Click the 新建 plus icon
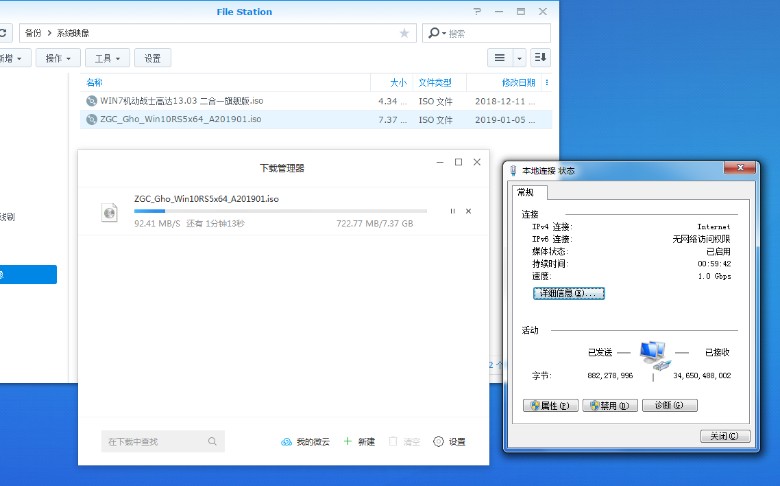780x486 pixels. click(x=347, y=441)
